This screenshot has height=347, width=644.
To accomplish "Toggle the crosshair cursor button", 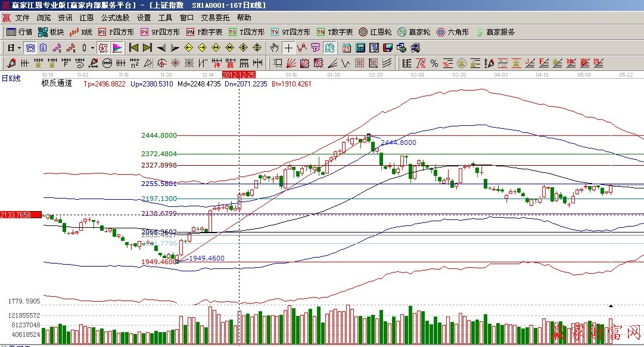I will (288, 48).
